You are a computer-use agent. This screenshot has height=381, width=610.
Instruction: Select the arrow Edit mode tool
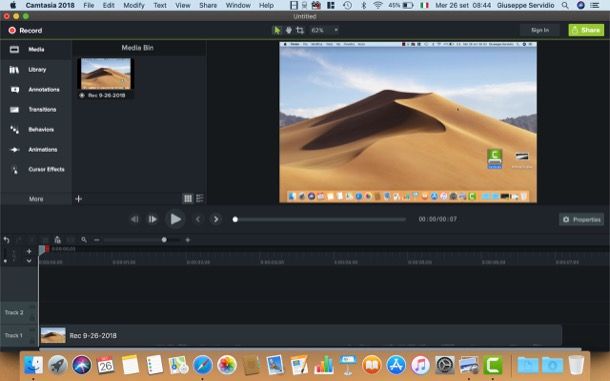277,30
